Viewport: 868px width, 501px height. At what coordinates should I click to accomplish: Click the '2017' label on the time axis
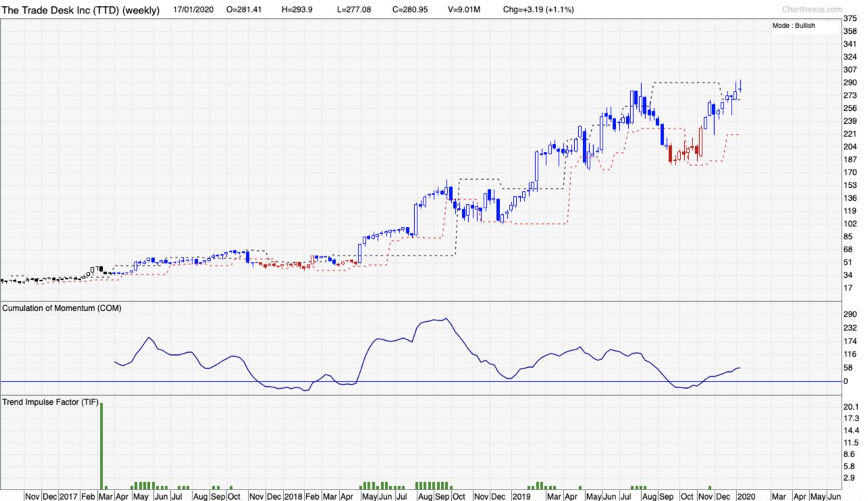point(68,496)
